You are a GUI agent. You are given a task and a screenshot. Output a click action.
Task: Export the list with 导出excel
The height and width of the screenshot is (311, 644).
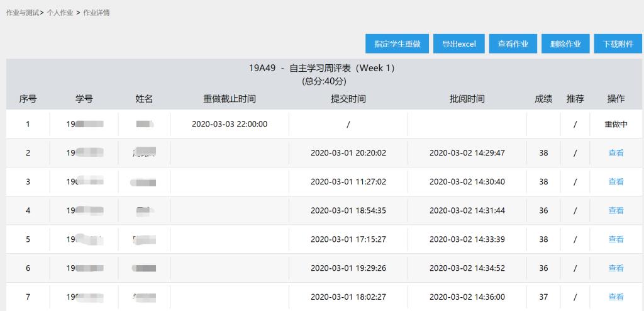(x=458, y=44)
